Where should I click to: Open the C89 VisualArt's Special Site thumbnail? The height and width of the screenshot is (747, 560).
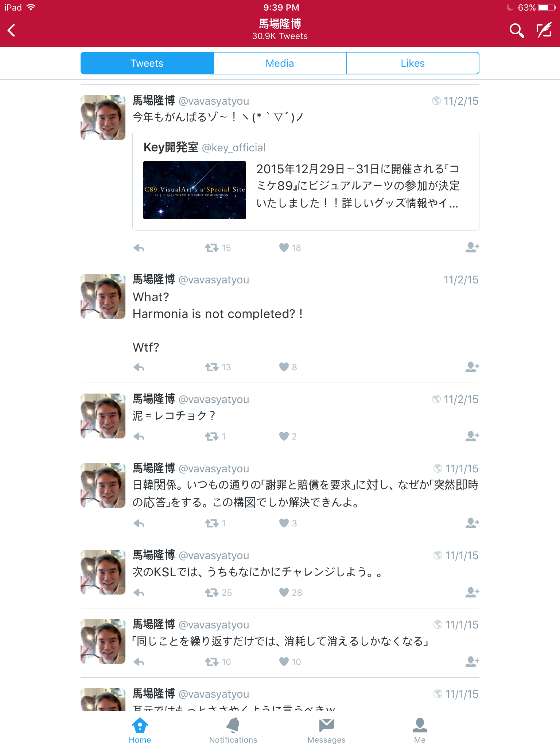[x=195, y=190]
